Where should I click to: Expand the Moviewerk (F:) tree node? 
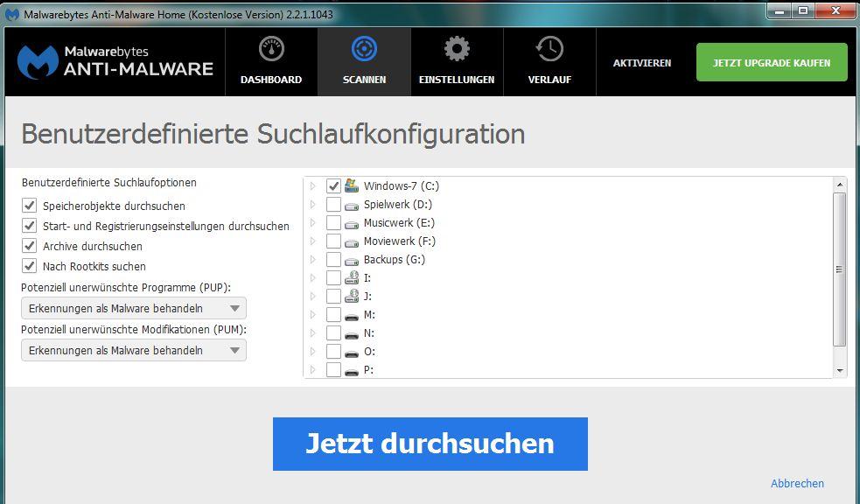point(313,241)
